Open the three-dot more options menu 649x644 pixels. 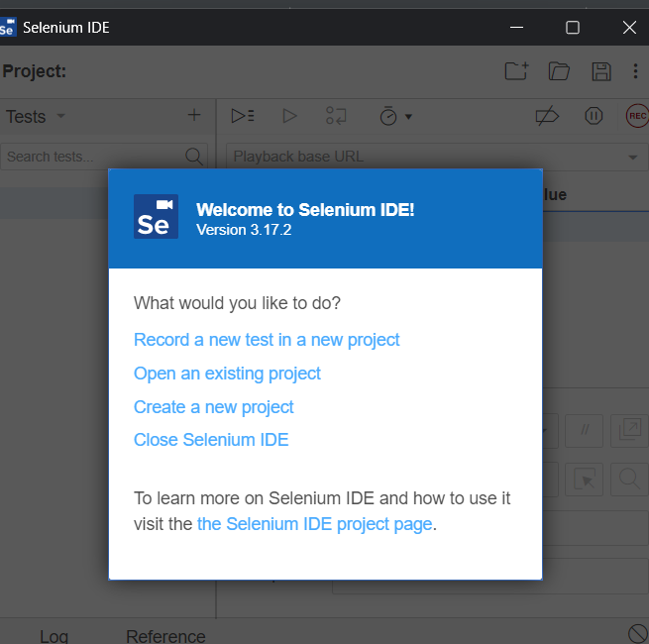tap(635, 71)
